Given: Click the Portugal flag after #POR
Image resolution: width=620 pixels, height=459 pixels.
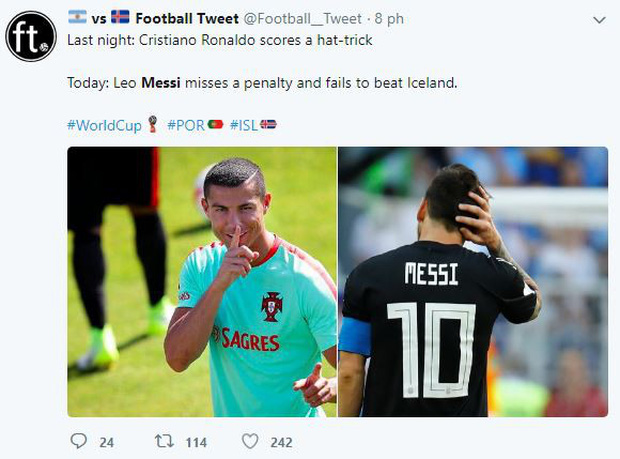Looking at the screenshot, I should tap(215, 125).
